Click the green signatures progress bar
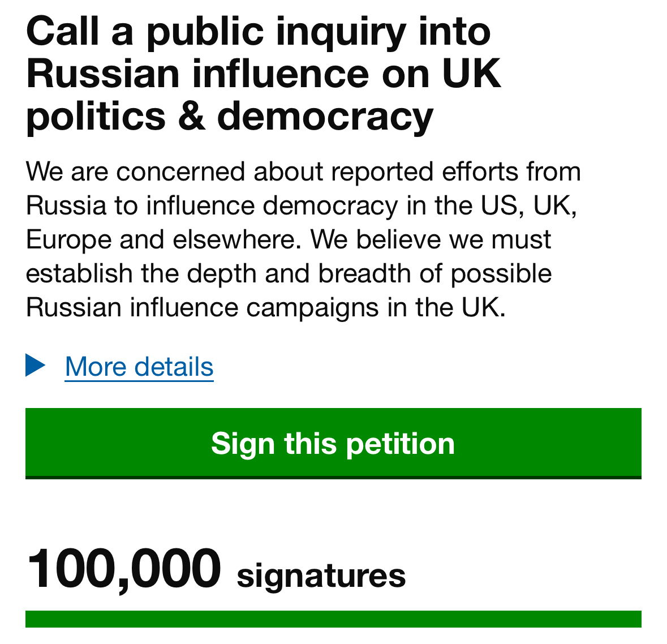 333,619
